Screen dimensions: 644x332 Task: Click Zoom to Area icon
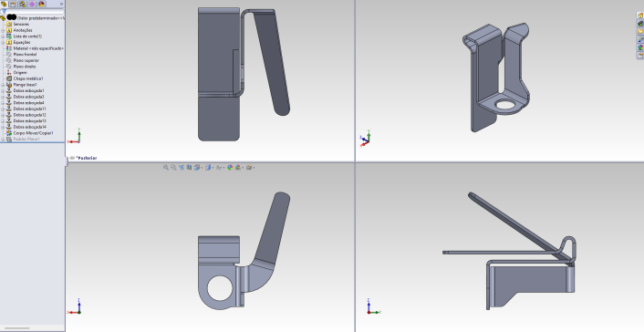coord(173,168)
